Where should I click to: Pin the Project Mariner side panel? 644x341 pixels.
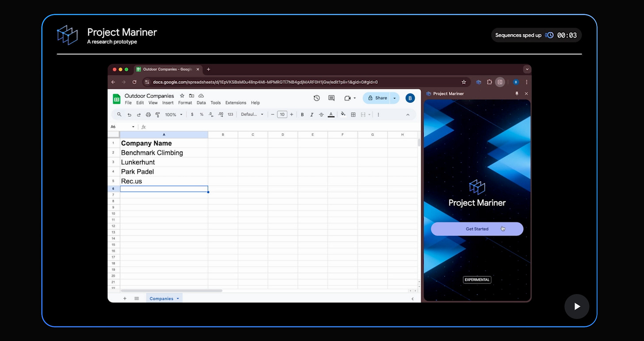pyautogui.click(x=517, y=94)
